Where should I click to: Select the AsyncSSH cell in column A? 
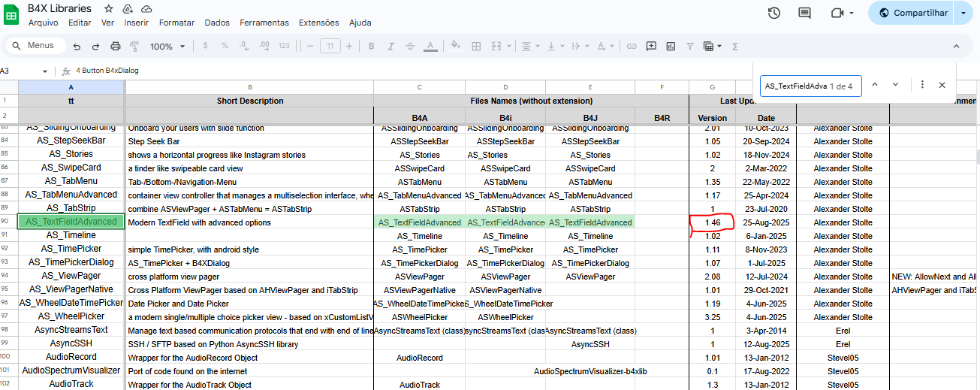coord(71,343)
